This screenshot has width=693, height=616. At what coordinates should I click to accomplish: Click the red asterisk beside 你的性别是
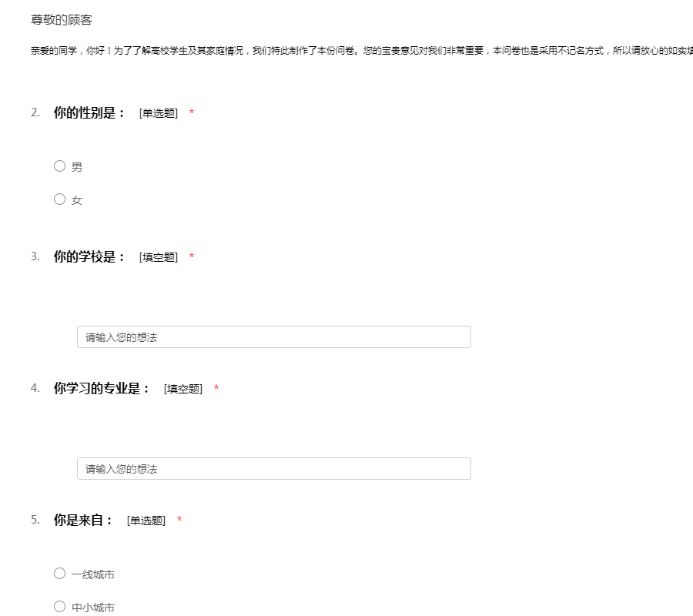point(192,114)
